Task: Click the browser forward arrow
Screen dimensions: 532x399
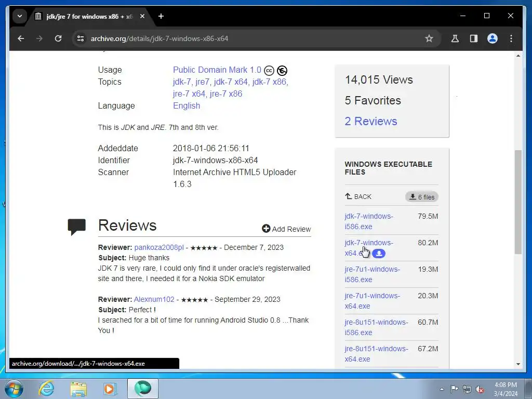Action: tap(39, 38)
